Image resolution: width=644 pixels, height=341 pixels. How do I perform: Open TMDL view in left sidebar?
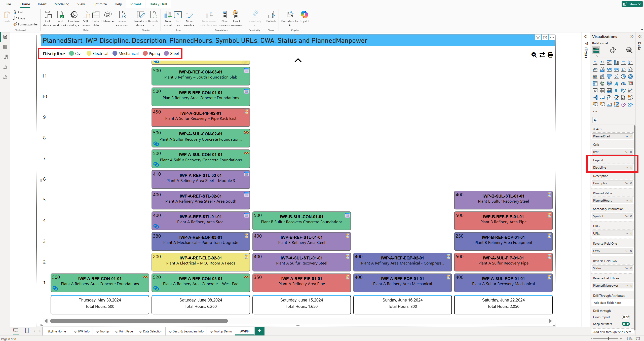tap(5, 77)
